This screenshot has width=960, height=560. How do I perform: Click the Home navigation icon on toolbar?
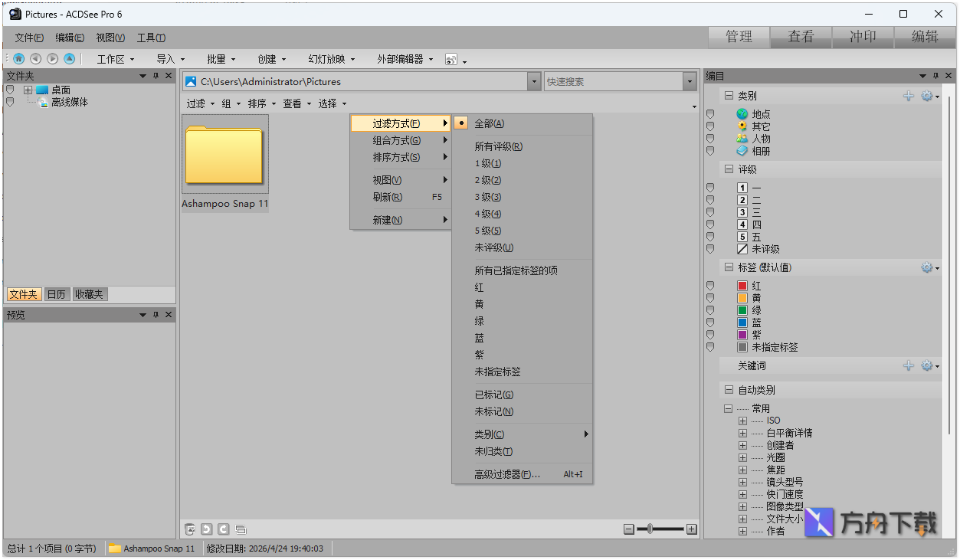coord(18,58)
